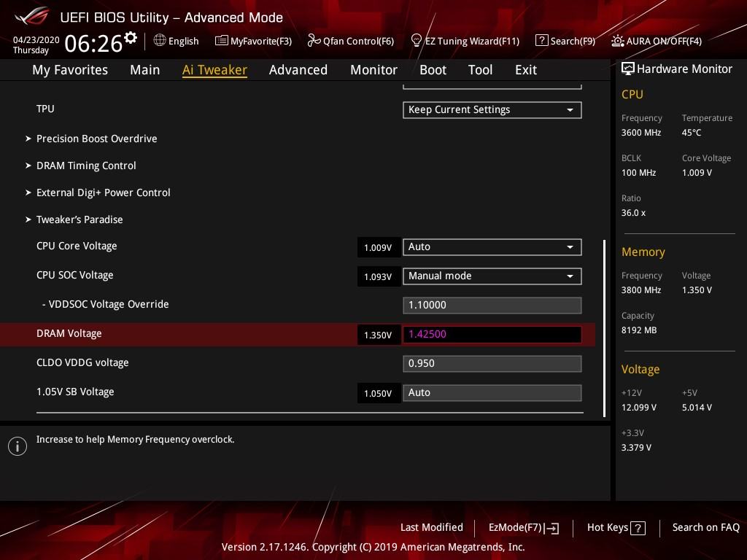This screenshot has height=560, width=747.
Task: Click the 1.009V CPU core reading box
Action: [x=379, y=248]
